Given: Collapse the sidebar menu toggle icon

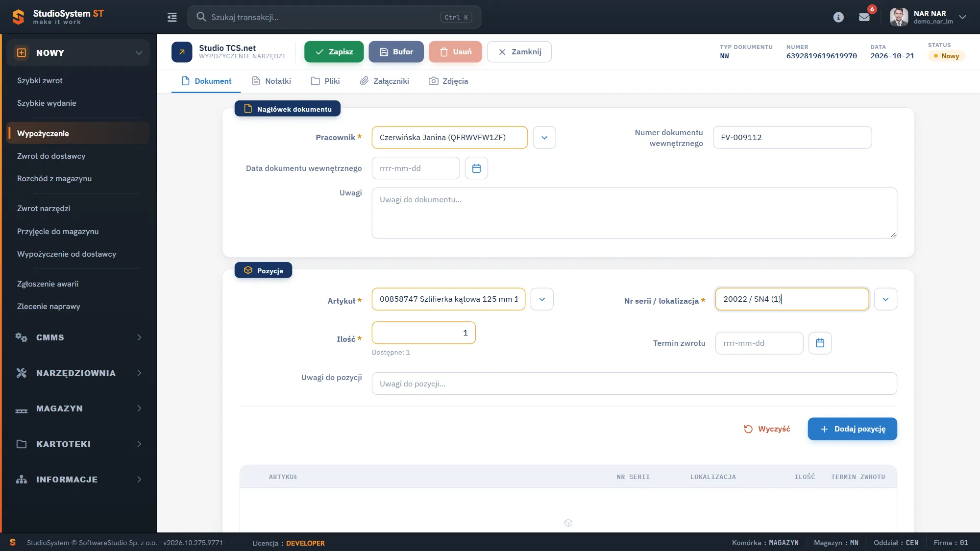Looking at the screenshot, I should point(172,17).
